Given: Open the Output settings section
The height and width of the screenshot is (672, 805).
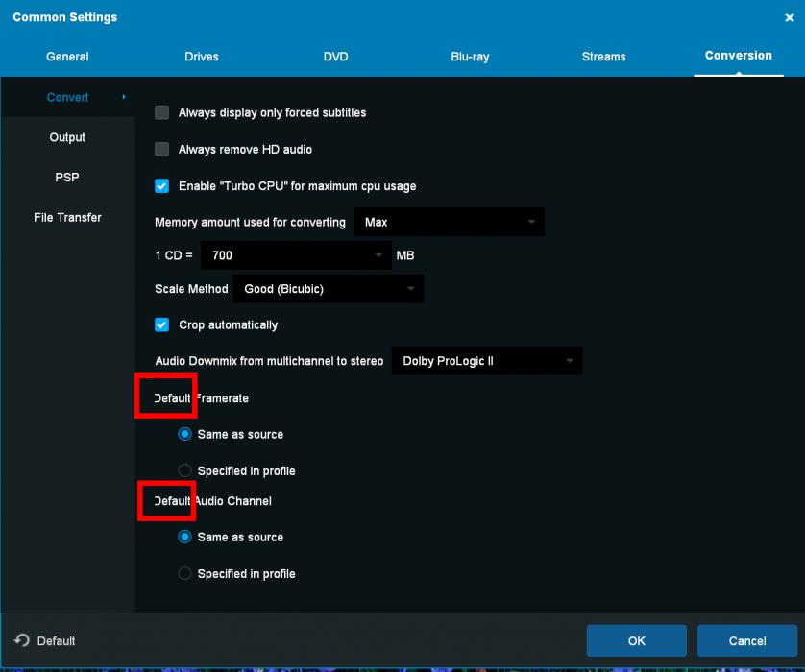Looking at the screenshot, I should (x=67, y=138).
